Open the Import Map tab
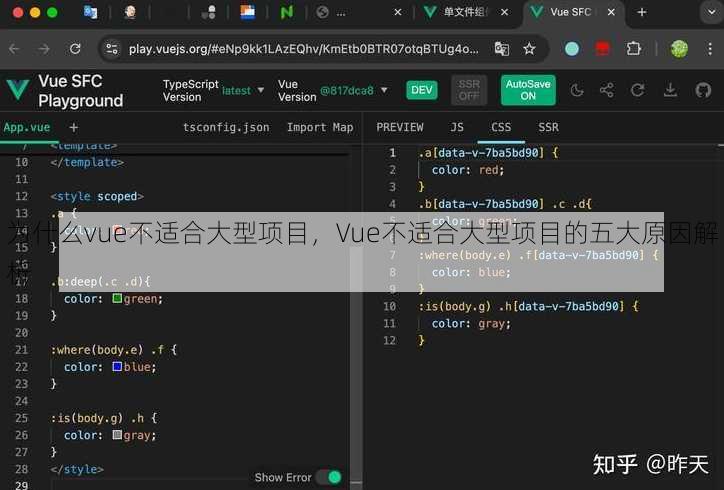Image resolution: width=724 pixels, height=490 pixels. tap(320, 127)
